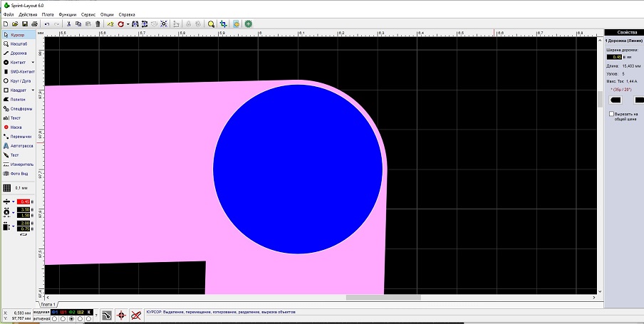
Task: Select the Полигон tool
Action: point(19,100)
